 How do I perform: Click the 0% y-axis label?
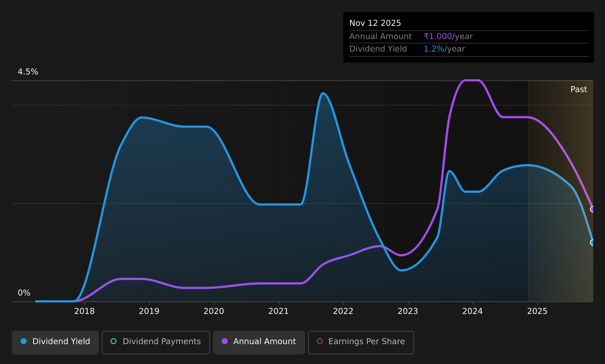click(x=24, y=293)
